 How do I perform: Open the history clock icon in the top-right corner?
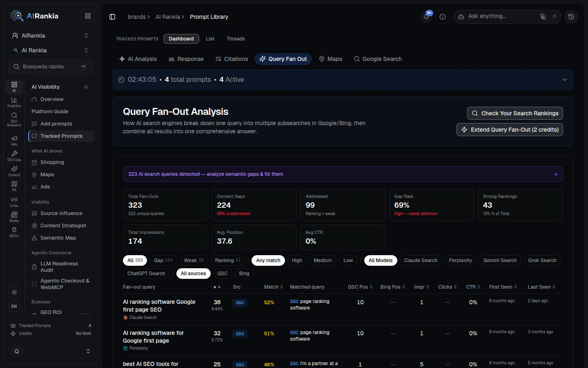[571, 17]
